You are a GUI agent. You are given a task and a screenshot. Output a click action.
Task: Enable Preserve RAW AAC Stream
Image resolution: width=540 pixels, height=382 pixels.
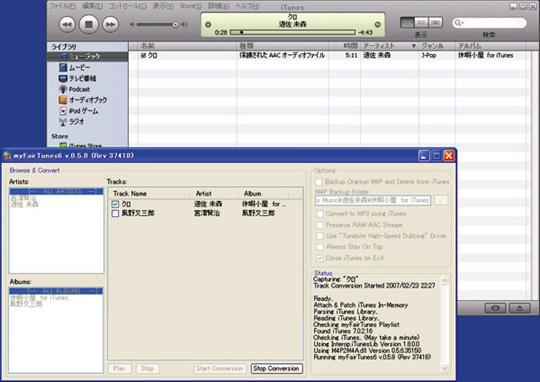coord(320,225)
